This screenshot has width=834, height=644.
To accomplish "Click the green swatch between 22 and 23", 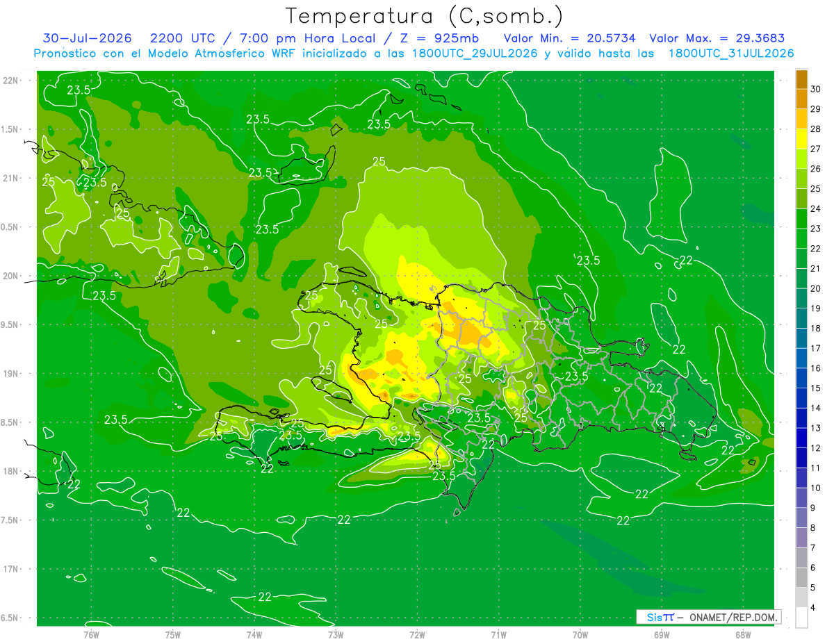I will 801,238.
